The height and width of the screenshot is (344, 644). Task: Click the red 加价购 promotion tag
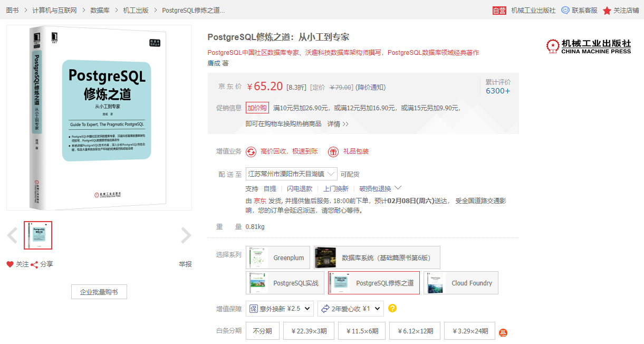(x=257, y=108)
